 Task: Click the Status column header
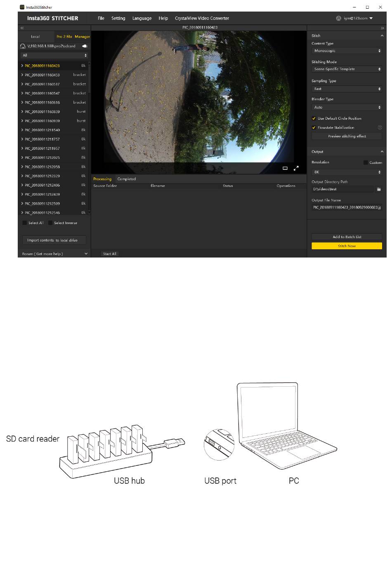coord(228,186)
